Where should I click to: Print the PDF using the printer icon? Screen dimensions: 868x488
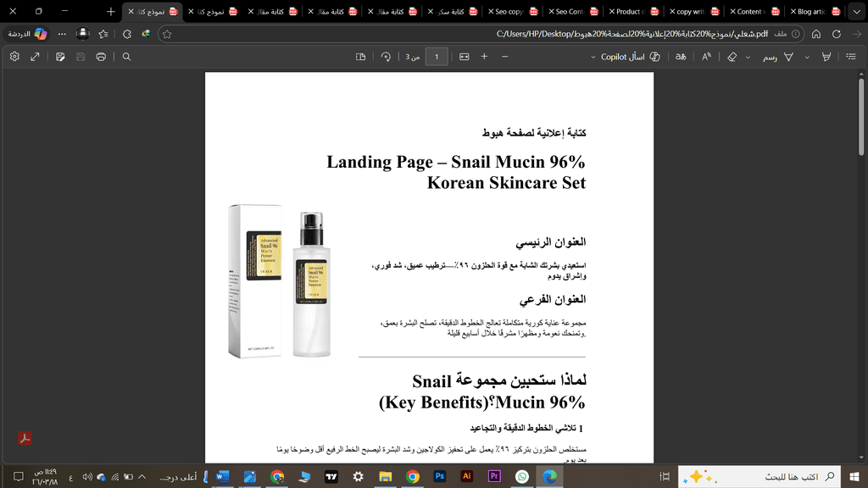(101, 57)
